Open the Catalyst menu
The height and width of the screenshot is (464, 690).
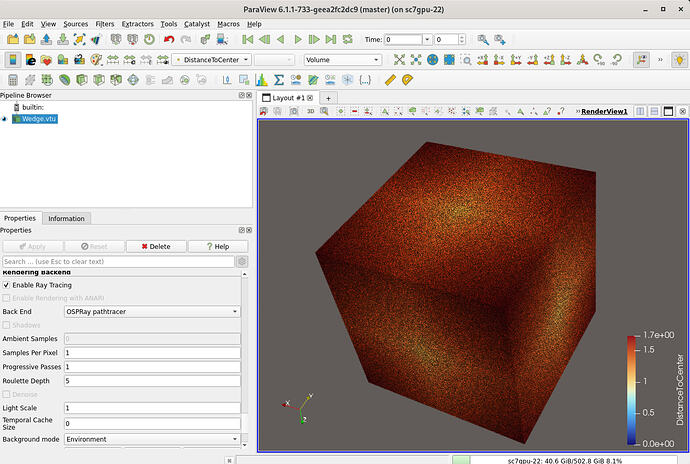pos(197,24)
